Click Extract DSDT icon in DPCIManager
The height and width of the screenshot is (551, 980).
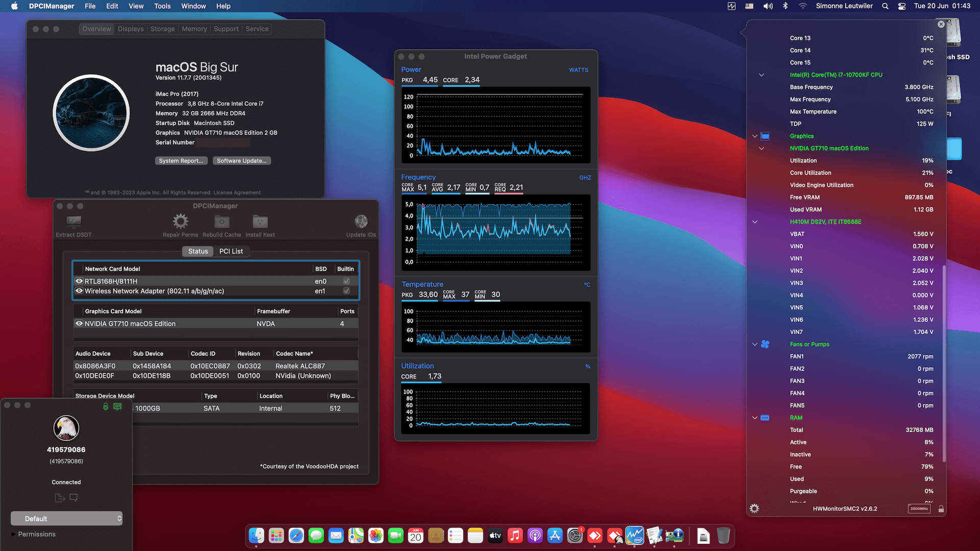pos(73,221)
